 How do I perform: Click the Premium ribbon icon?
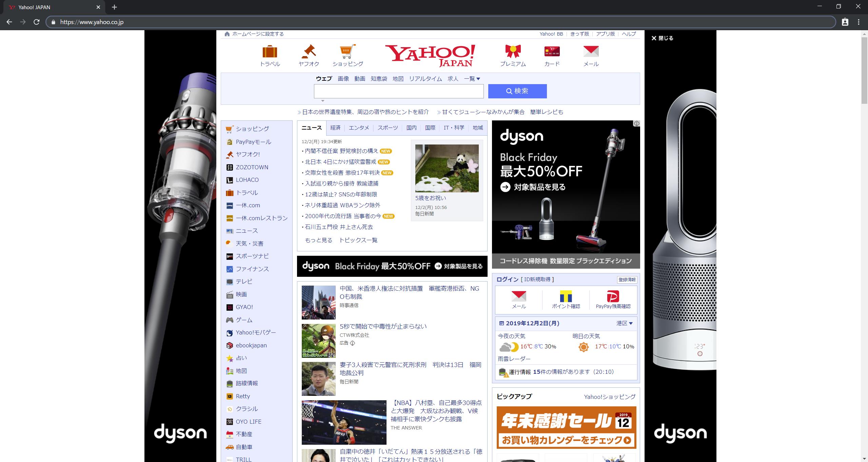click(513, 52)
